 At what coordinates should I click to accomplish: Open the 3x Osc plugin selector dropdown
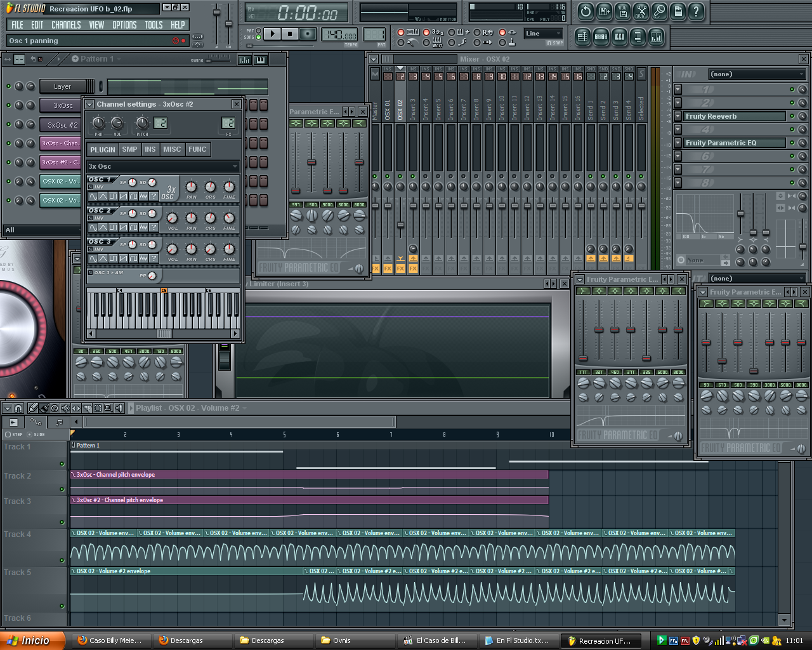163,166
